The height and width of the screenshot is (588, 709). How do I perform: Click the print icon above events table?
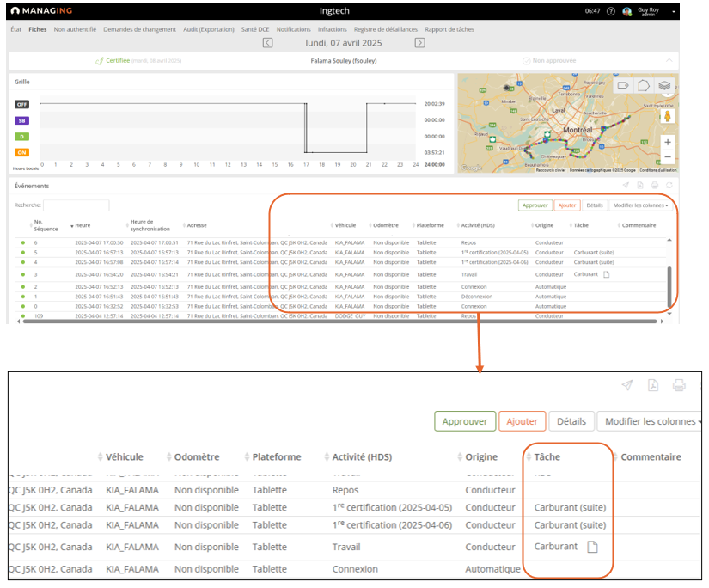coord(655,186)
